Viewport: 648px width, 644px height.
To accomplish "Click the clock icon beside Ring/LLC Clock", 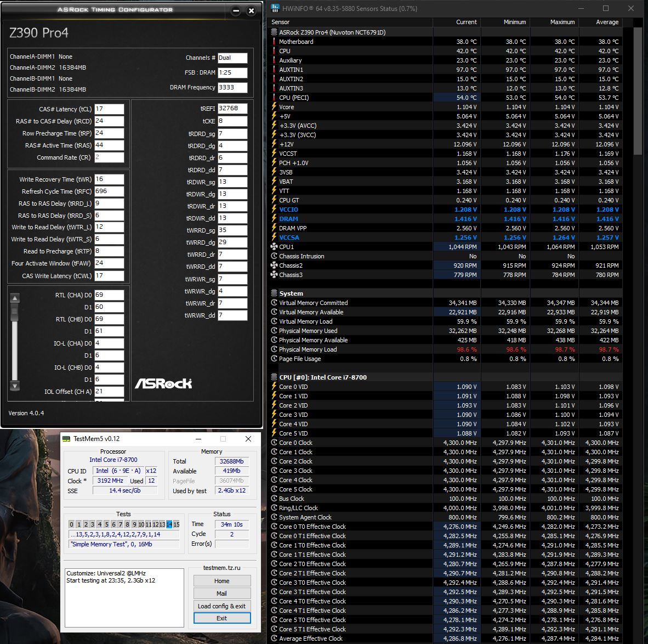I will 274,507.
